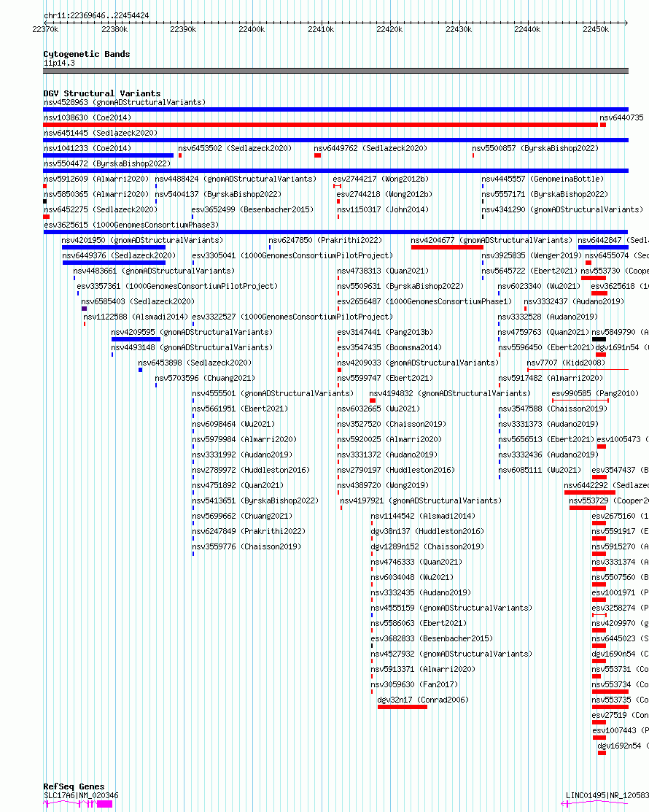The image size is (649, 812).
Task: Click the nsv1041233 (Coe2014) label
Action: [x=88, y=148]
